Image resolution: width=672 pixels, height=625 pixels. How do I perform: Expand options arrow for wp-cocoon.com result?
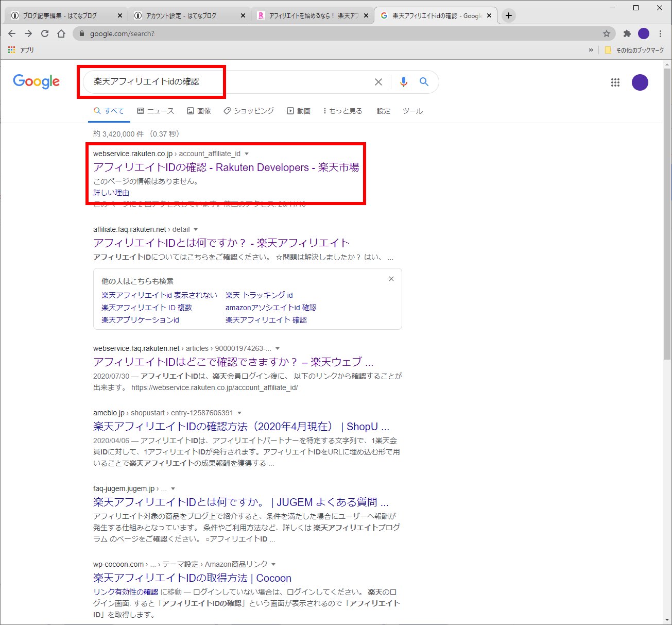tap(273, 565)
